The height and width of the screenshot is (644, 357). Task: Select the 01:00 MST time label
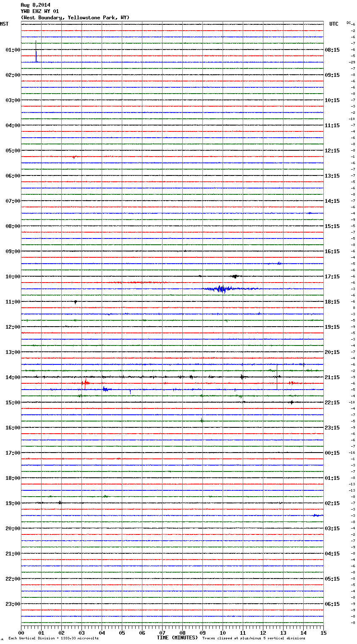click(x=13, y=50)
